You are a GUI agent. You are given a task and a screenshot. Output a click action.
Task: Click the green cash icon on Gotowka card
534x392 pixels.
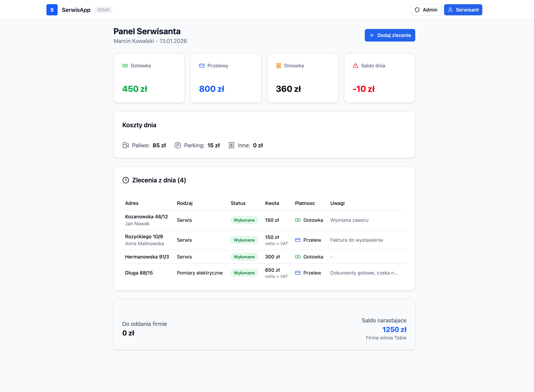pos(125,66)
